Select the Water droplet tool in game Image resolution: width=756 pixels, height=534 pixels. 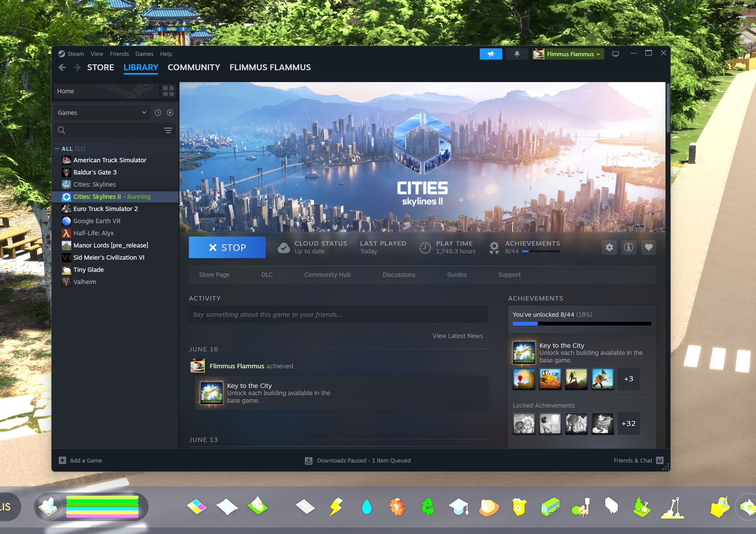coord(366,507)
